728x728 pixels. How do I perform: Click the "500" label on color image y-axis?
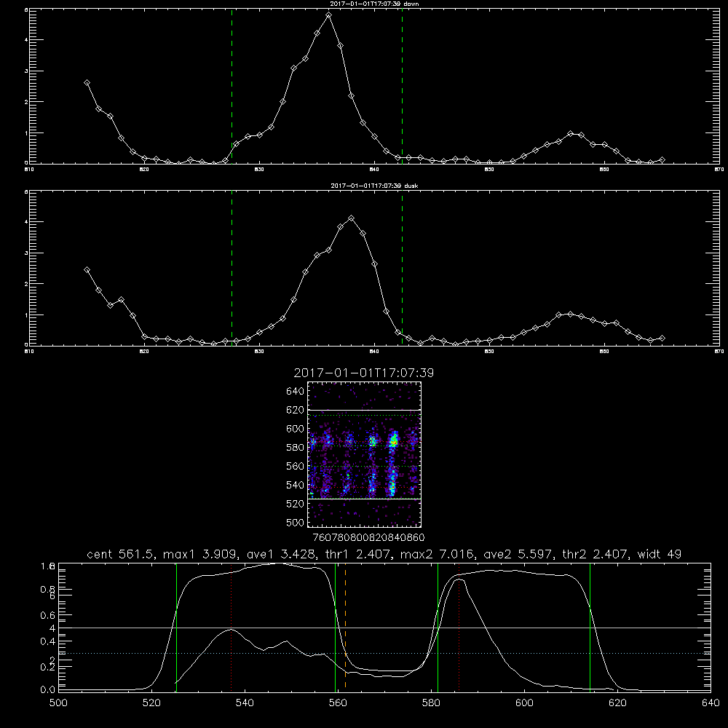[x=296, y=522]
